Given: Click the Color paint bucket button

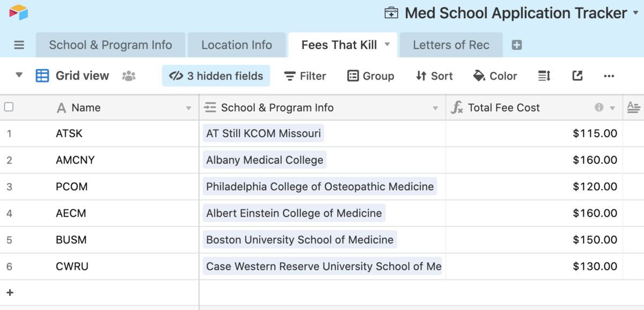Looking at the screenshot, I should click(495, 76).
